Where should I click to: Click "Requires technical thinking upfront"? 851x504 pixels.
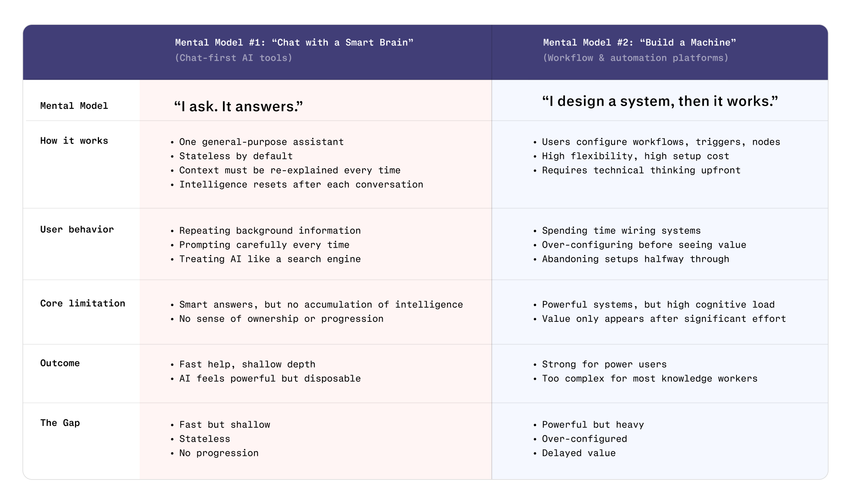coord(641,170)
